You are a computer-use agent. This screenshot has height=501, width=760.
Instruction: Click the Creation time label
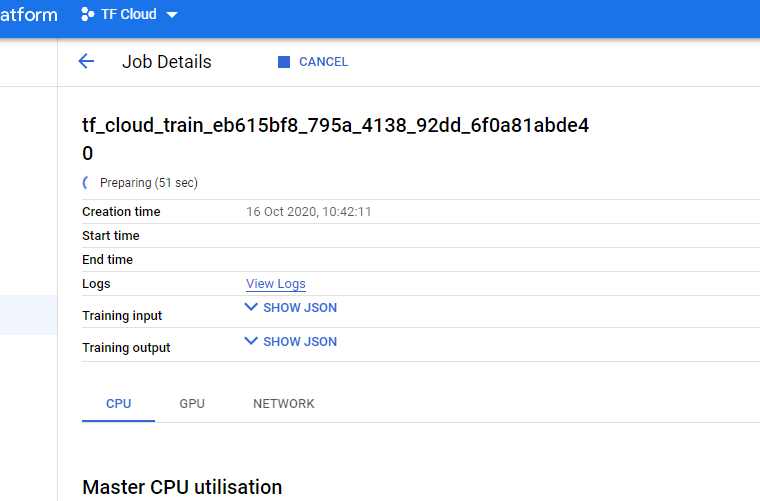click(x=121, y=212)
